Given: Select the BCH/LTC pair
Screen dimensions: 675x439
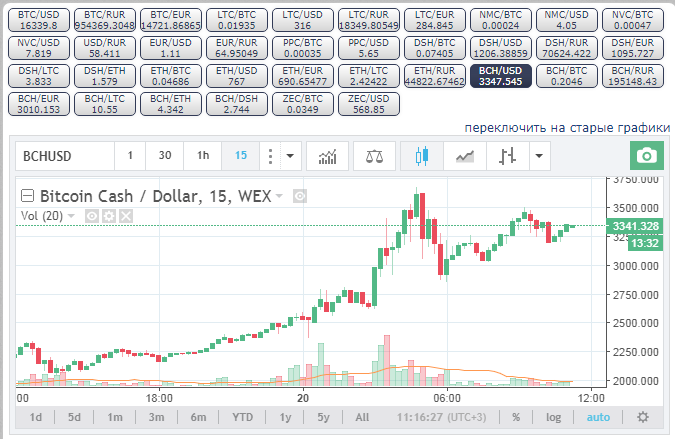Looking at the screenshot, I should [105, 104].
